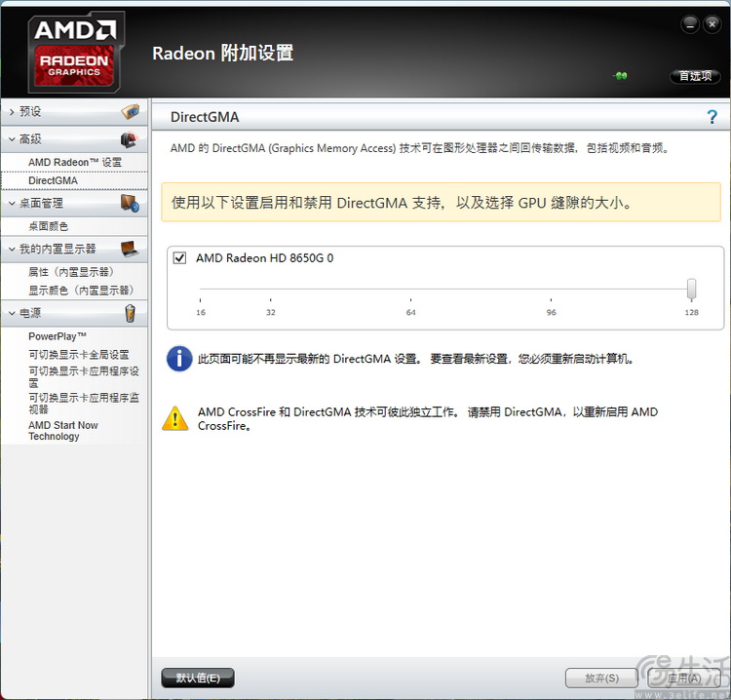This screenshot has width=731, height=700.
Task: Click the green pin icon in header
Action: pos(621,75)
